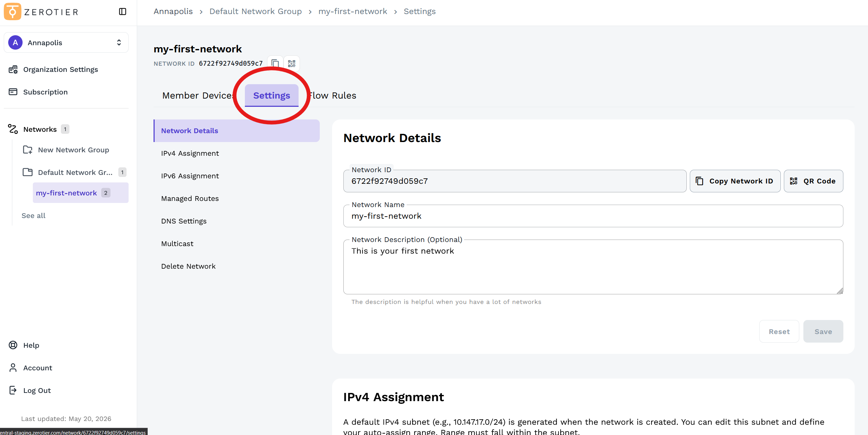This screenshot has height=435, width=868.
Task: Click Log Out
Action: tap(37, 391)
